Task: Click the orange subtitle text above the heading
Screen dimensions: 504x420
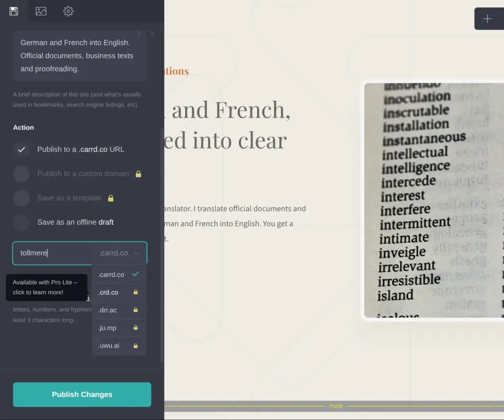Action: coord(177,71)
